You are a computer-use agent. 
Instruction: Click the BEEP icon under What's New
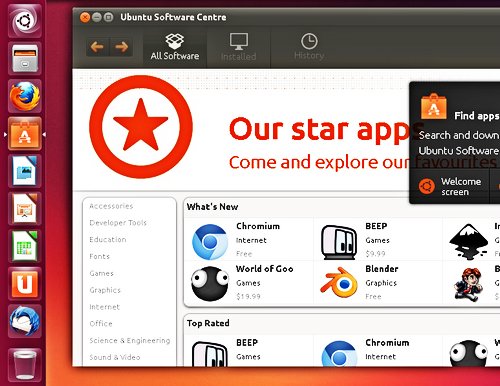(339, 242)
